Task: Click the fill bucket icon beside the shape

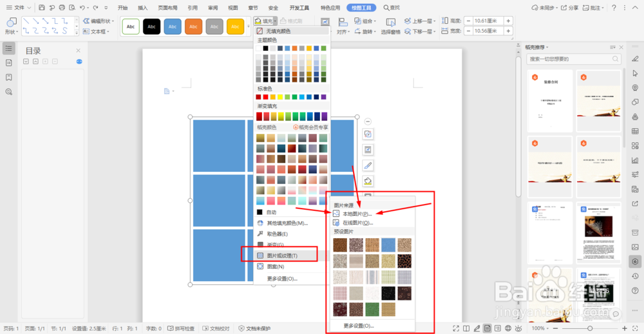Action: 368,181
